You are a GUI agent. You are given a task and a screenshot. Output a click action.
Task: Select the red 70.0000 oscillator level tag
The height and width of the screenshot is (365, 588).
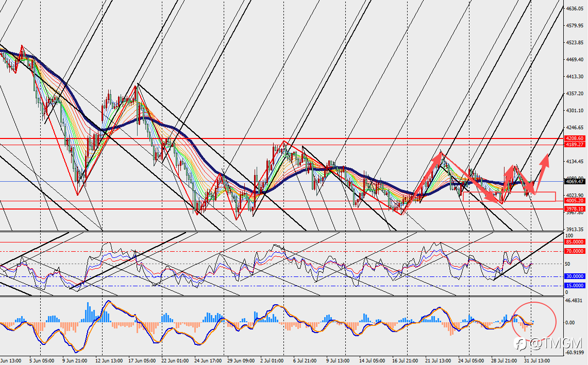pos(575,251)
